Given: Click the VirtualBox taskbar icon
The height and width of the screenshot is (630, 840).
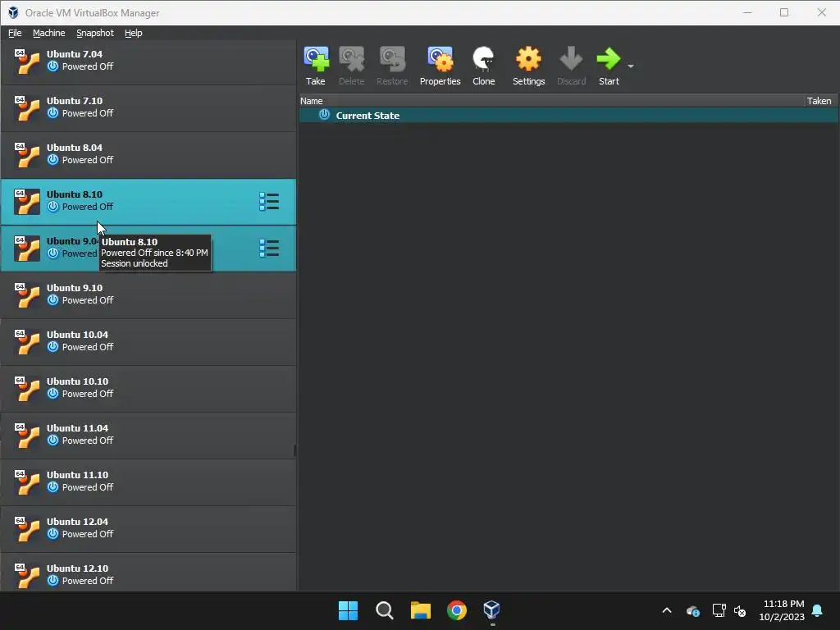Looking at the screenshot, I should click(492, 610).
